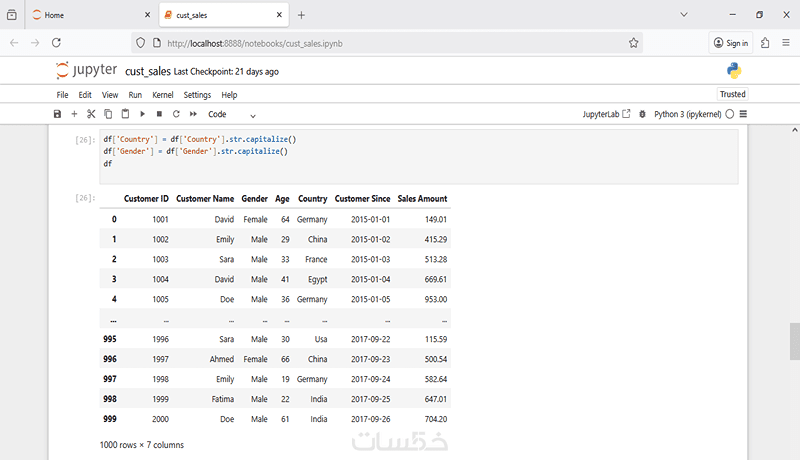Interrupt the kernel with the stop icon
The image size is (800, 460).
[159, 114]
